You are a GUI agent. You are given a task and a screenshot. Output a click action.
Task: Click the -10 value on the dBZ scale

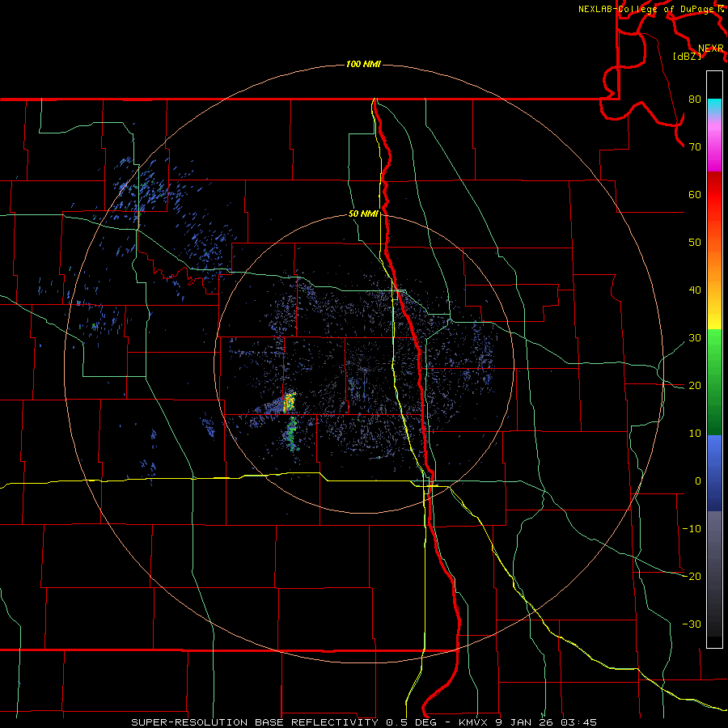692,529
